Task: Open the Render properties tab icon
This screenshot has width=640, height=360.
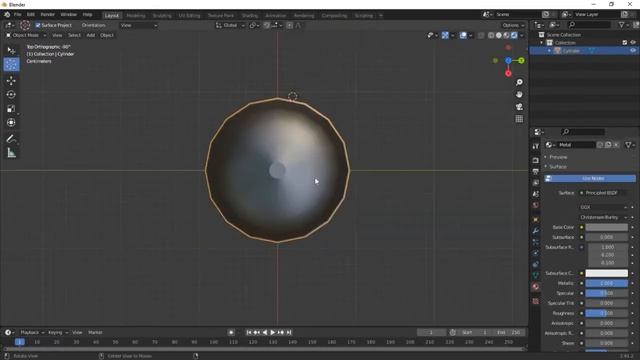Action: pyautogui.click(x=536, y=160)
